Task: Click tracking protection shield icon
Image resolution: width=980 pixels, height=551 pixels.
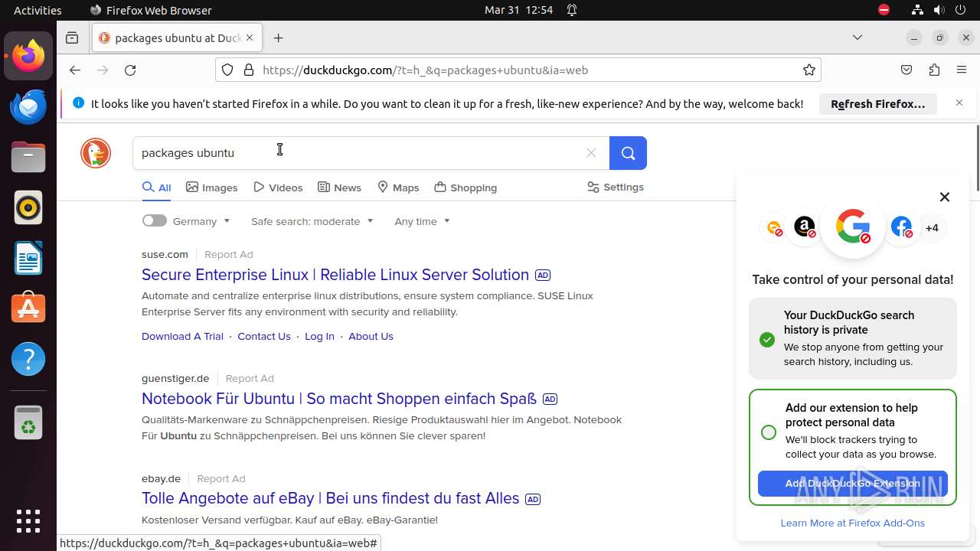Action: [x=227, y=70]
